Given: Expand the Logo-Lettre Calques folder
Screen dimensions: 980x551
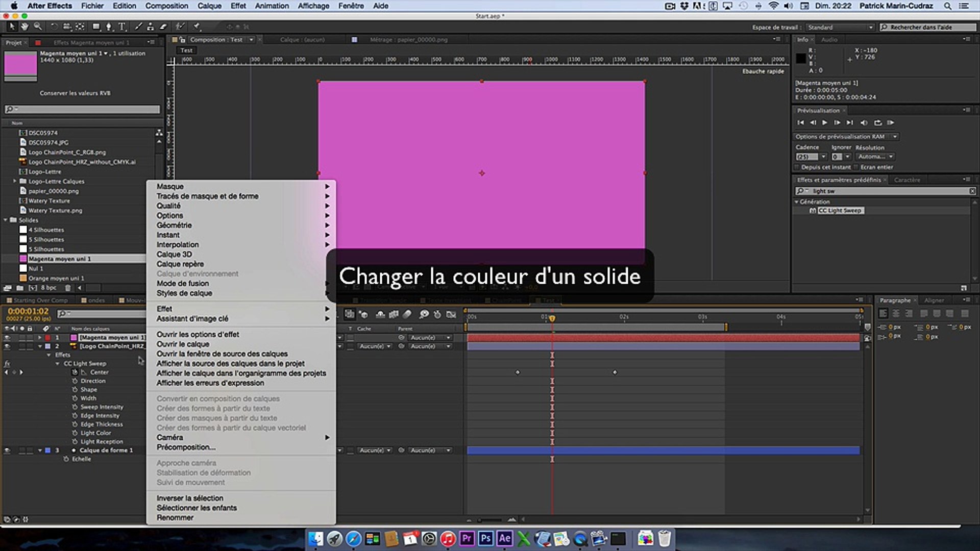Looking at the screenshot, I should click(14, 181).
